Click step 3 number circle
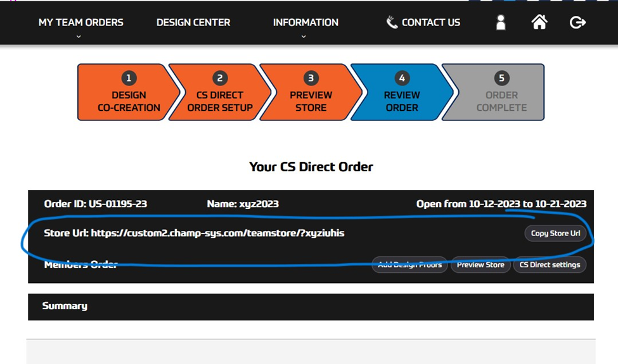 [x=311, y=78]
